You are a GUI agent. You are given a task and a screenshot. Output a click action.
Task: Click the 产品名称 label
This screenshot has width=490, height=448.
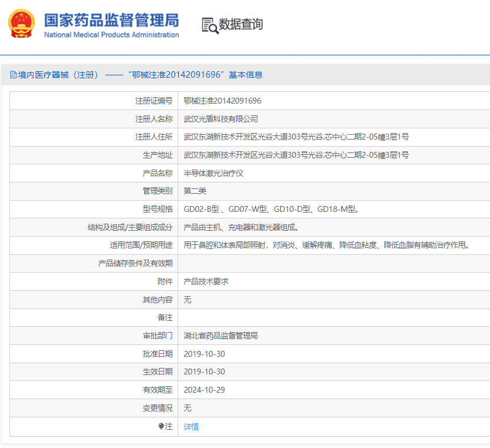tap(158, 173)
